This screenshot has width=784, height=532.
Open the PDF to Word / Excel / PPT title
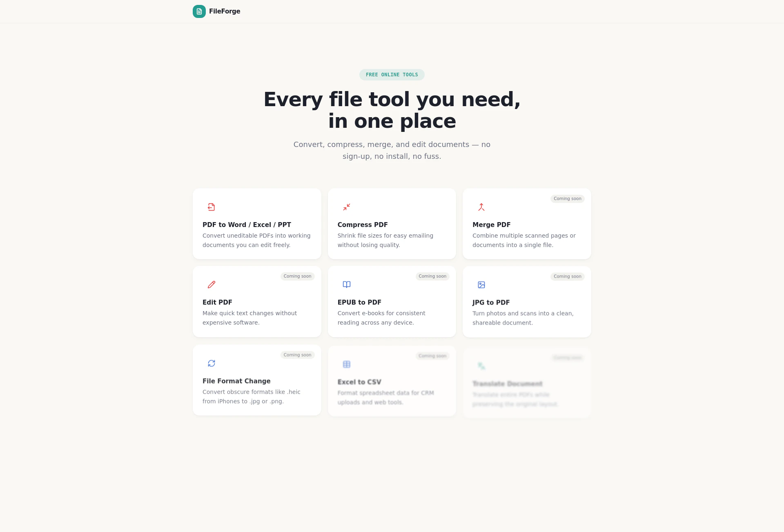pyautogui.click(x=247, y=225)
